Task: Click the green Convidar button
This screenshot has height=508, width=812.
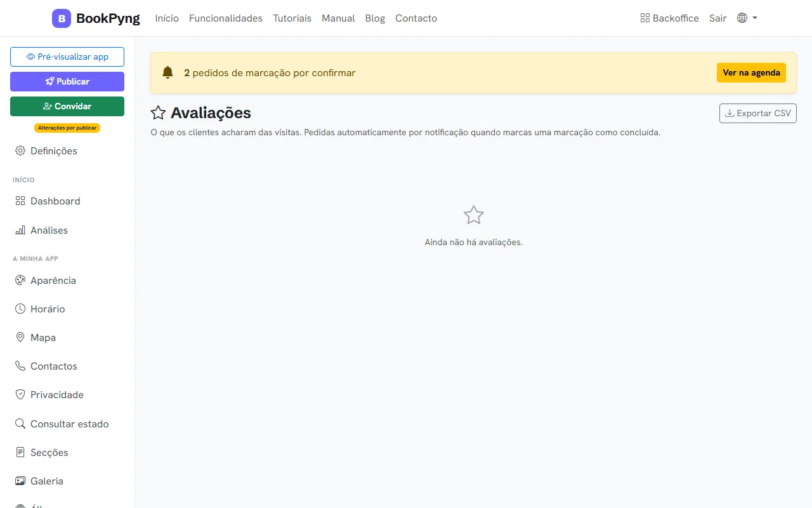Action: click(67, 106)
